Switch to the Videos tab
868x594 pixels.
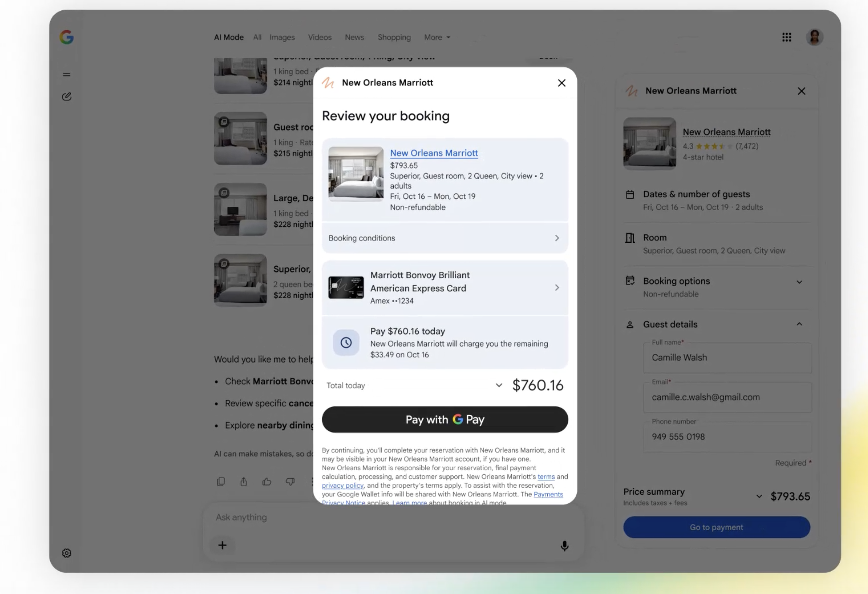(x=320, y=37)
